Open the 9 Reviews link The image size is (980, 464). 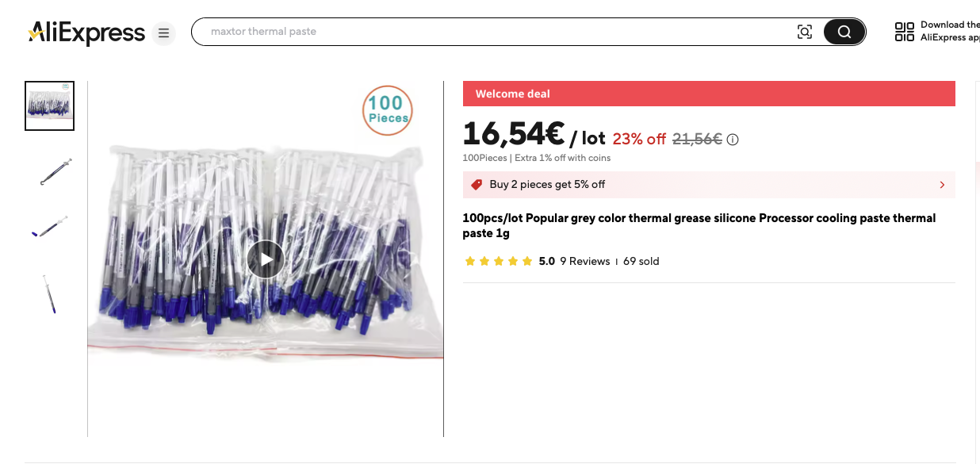[x=584, y=261]
